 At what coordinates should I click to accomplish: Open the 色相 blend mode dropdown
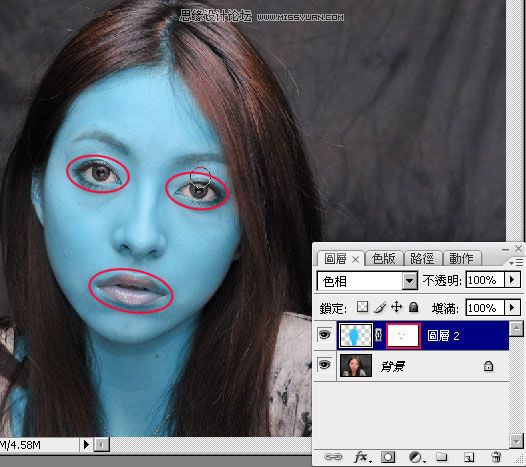[x=410, y=280]
